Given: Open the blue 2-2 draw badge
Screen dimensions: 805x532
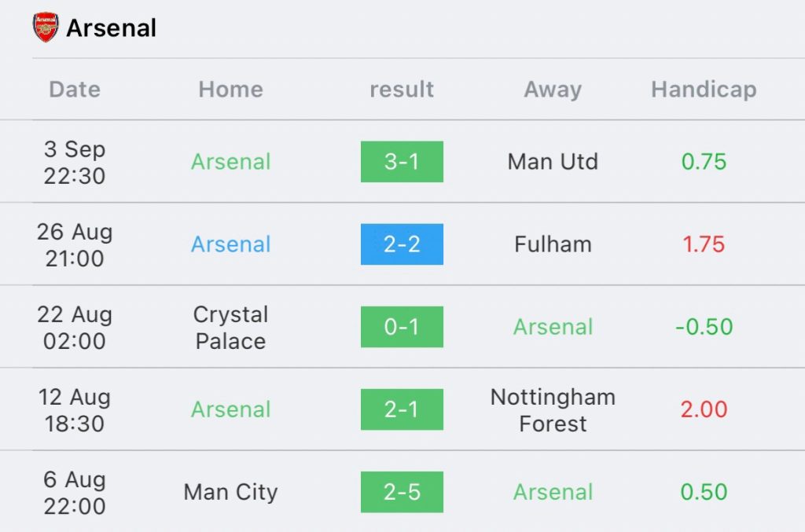Looking at the screenshot, I should pyautogui.click(x=402, y=244).
